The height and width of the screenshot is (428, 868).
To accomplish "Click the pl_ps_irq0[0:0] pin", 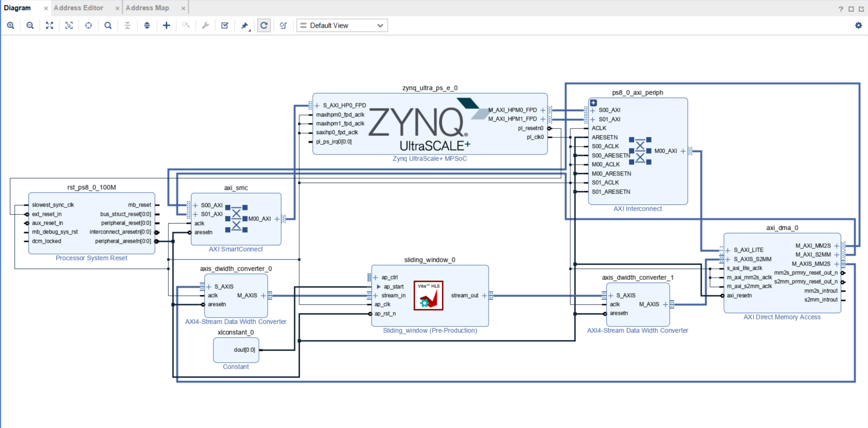I will pyautogui.click(x=334, y=141).
